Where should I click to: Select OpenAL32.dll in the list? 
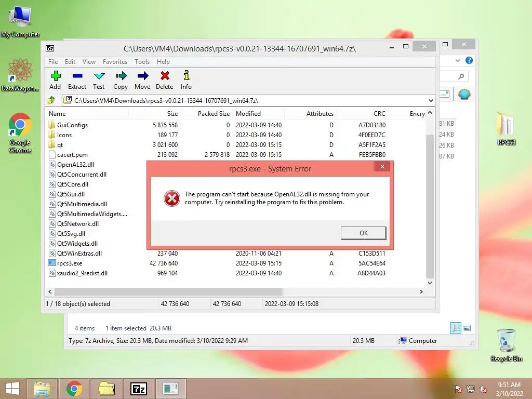pyautogui.click(x=71, y=164)
